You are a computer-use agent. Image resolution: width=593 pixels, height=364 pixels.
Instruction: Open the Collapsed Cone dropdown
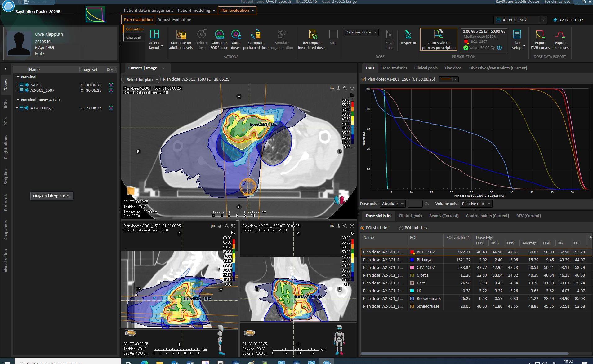pos(361,32)
